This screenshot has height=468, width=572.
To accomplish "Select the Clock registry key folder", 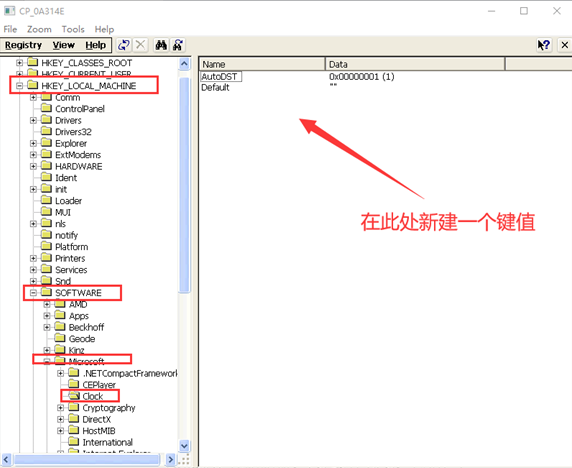I will click(93, 396).
